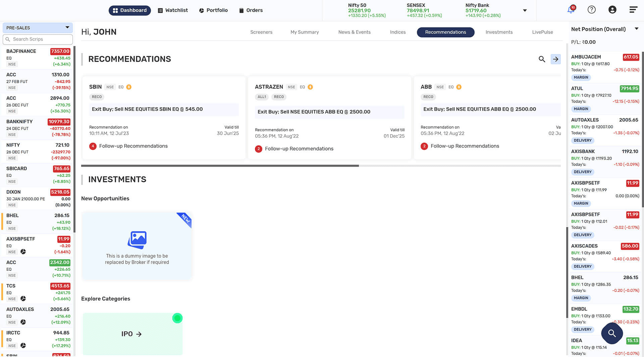Image resolution: width=644 pixels, height=357 pixels.
Task: Click the recommendations horizontal scrollbar
Action: [x=220, y=166]
